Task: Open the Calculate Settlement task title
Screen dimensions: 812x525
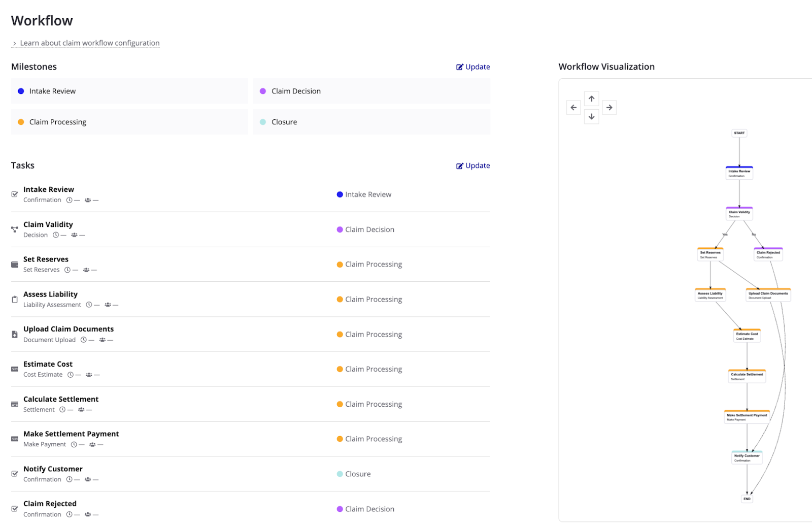Action: click(61, 399)
